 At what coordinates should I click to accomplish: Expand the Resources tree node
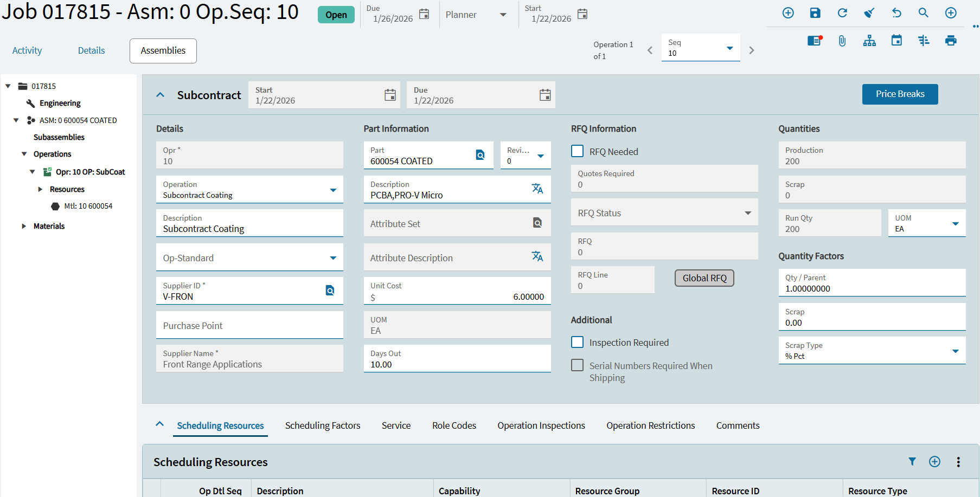[40, 189]
